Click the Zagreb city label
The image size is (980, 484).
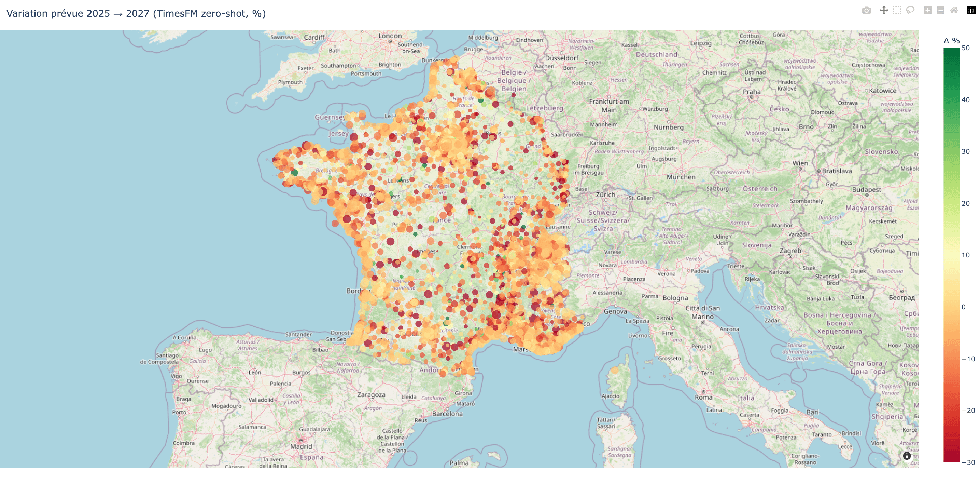[790, 251]
